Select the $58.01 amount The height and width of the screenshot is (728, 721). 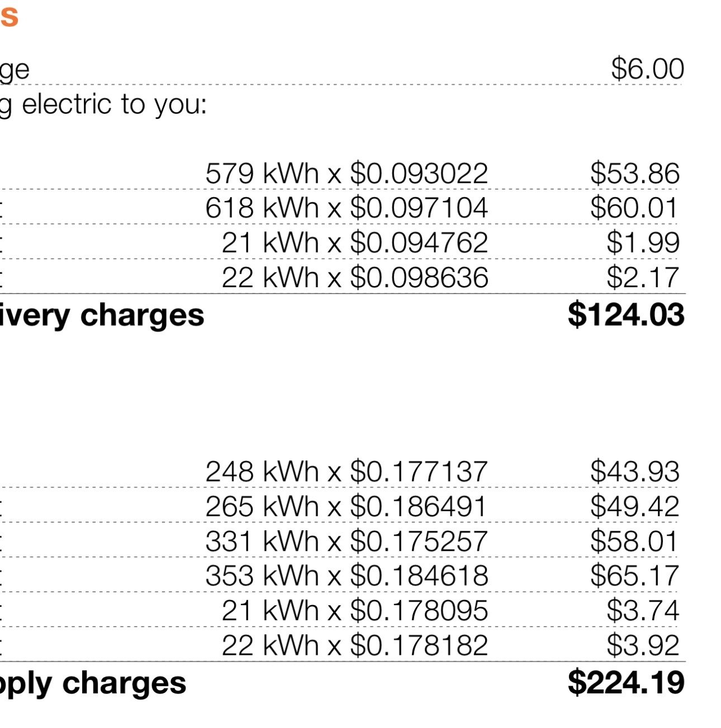click(x=635, y=541)
